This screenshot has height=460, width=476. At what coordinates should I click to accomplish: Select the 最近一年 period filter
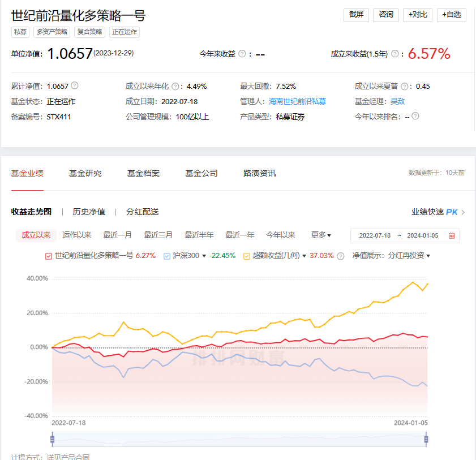(240, 235)
